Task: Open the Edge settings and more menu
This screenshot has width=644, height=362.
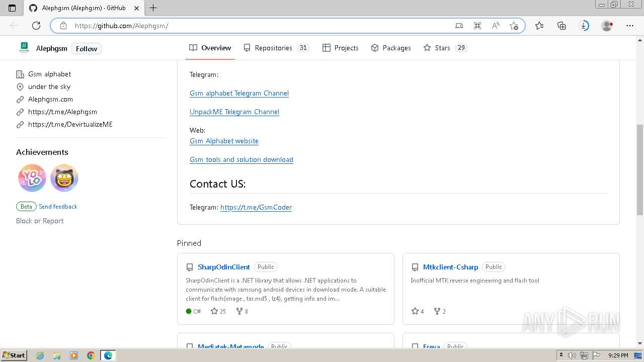Action: 630,26
